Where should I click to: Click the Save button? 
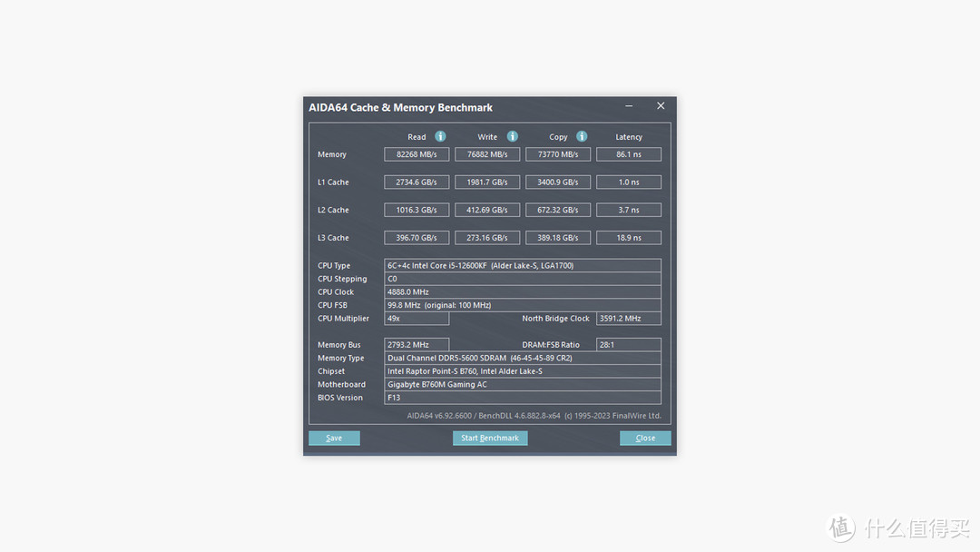334,439
